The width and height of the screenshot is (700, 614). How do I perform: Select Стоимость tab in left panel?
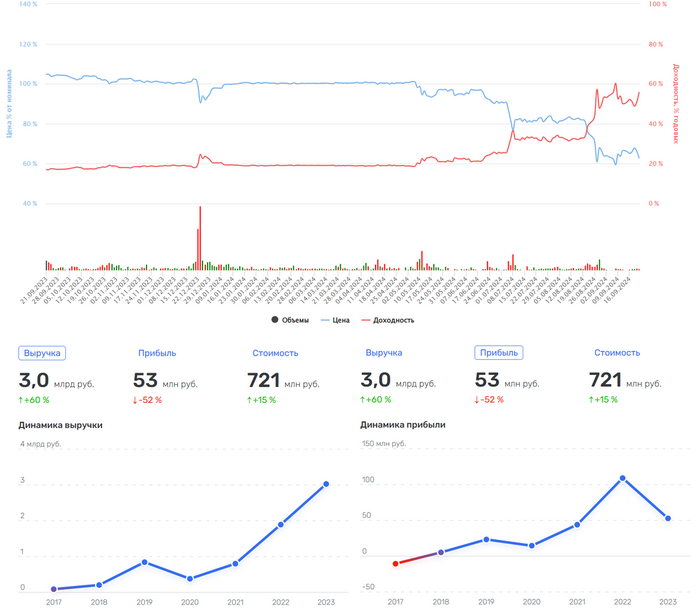(x=275, y=353)
